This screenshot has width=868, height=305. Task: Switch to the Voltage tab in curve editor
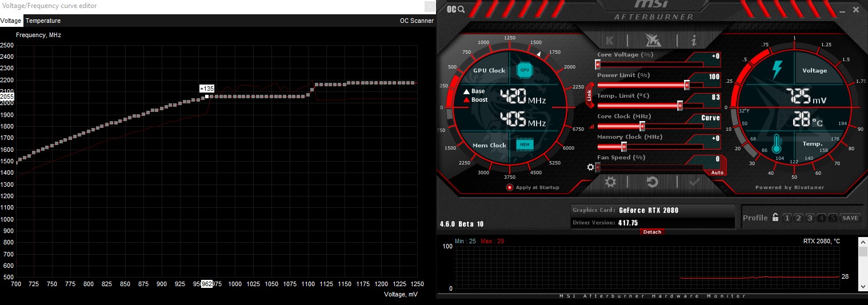(11, 21)
